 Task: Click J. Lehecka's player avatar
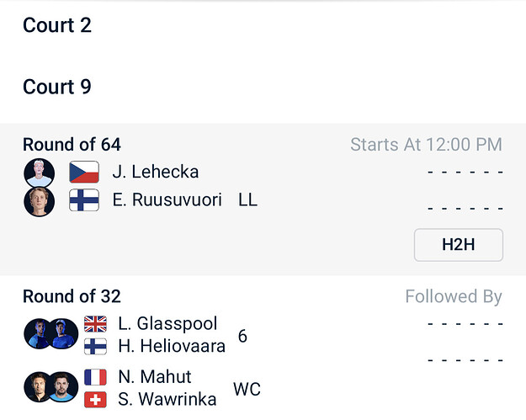(x=39, y=173)
